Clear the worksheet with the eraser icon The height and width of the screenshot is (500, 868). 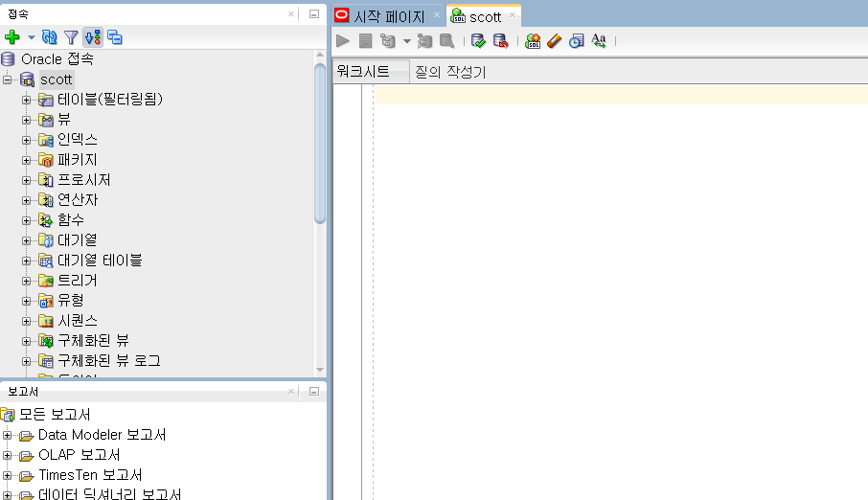click(554, 41)
